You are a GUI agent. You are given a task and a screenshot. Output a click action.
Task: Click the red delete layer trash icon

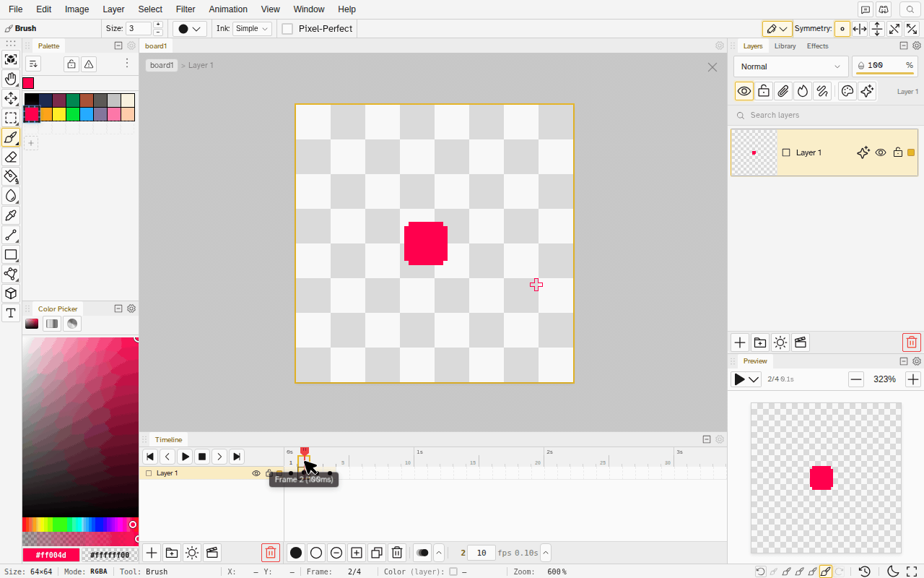point(912,342)
